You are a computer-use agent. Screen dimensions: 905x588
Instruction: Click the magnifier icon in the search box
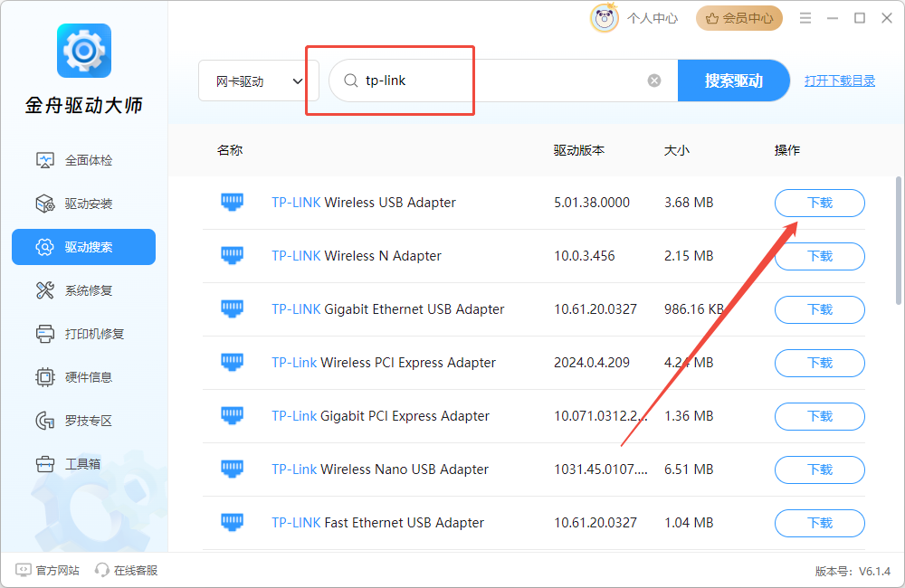(x=351, y=81)
